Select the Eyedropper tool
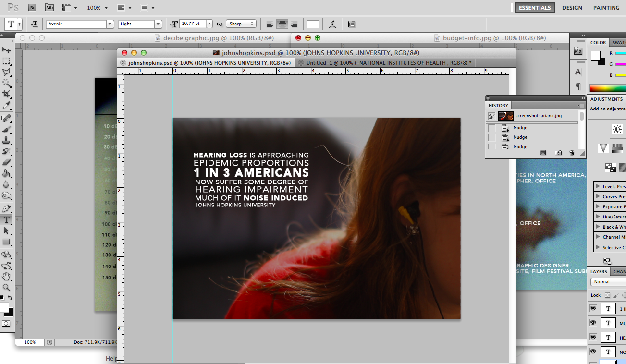This screenshot has height=364, width=626. tap(7, 105)
